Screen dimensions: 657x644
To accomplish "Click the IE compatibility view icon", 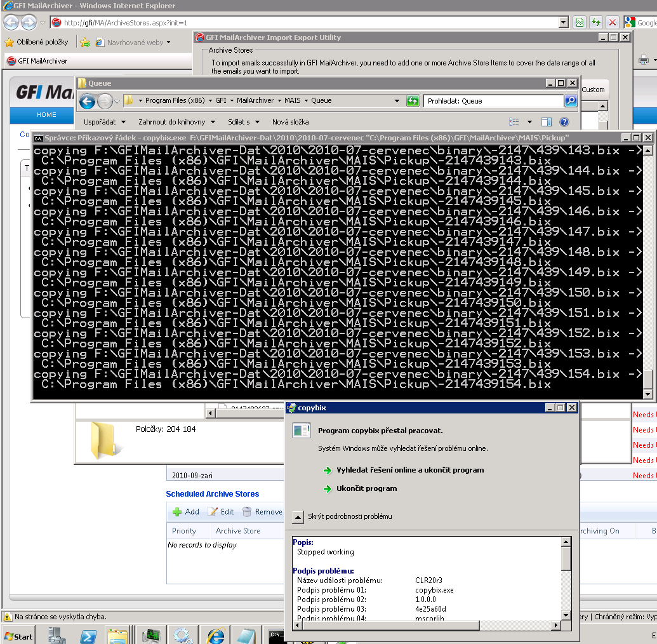I will 580,22.
